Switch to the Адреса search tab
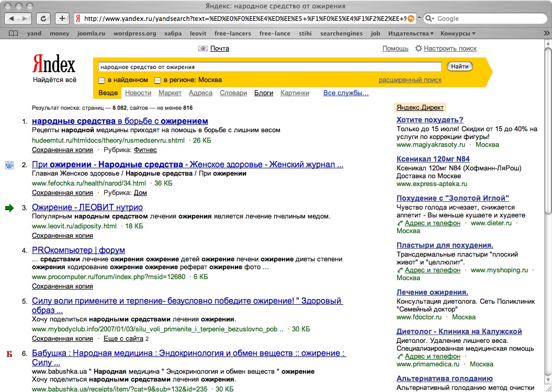 (x=200, y=93)
